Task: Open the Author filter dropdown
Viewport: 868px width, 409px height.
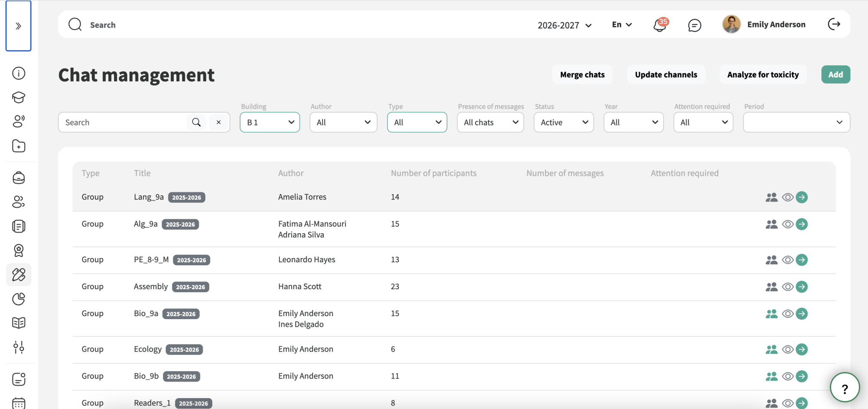Action: pos(343,122)
